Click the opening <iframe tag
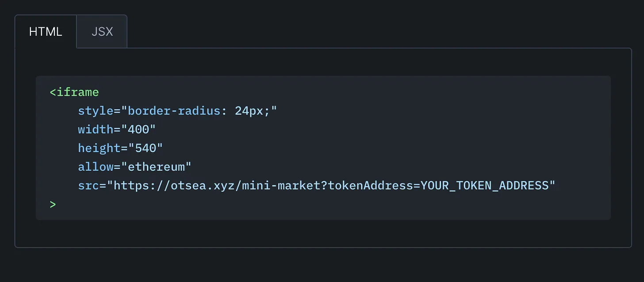644x282 pixels. click(74, 92)
